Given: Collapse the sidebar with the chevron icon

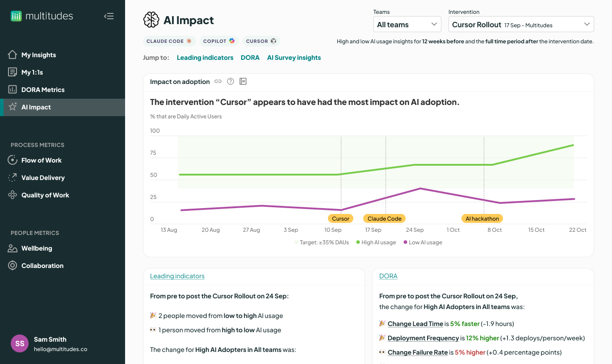Looking at the screenshot, I should coord(109,16).
